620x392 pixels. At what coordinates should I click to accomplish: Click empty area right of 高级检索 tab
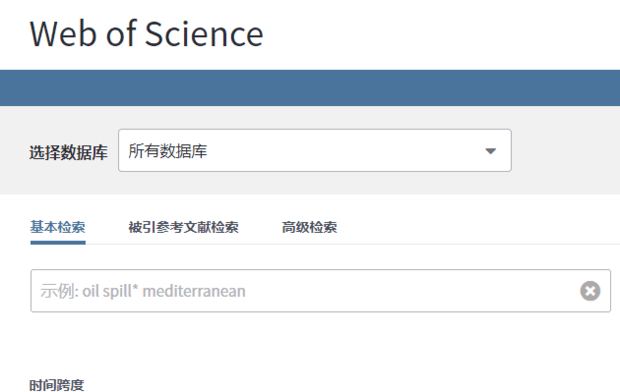click(474, 227)
